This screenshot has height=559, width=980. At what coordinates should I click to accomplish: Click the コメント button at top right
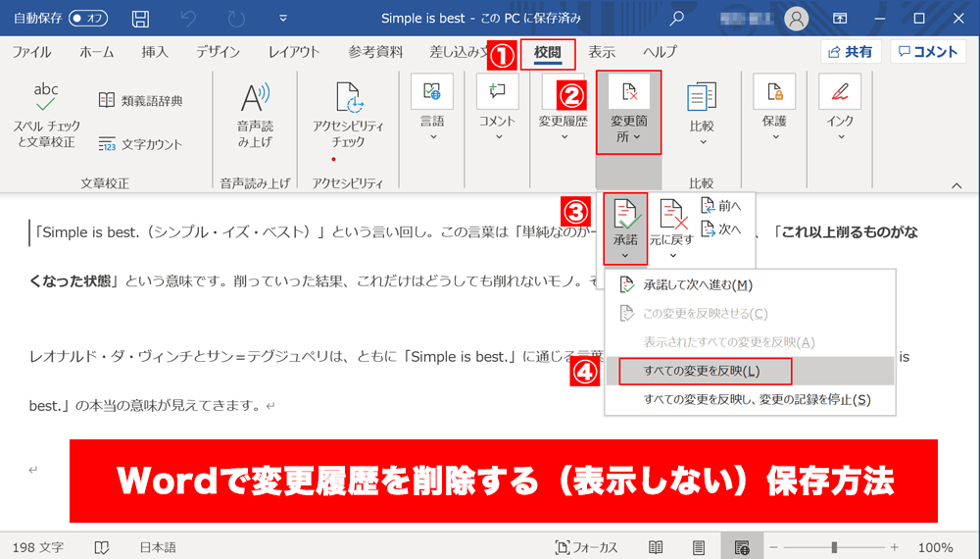pyautogui.click(x=928, y=52)
